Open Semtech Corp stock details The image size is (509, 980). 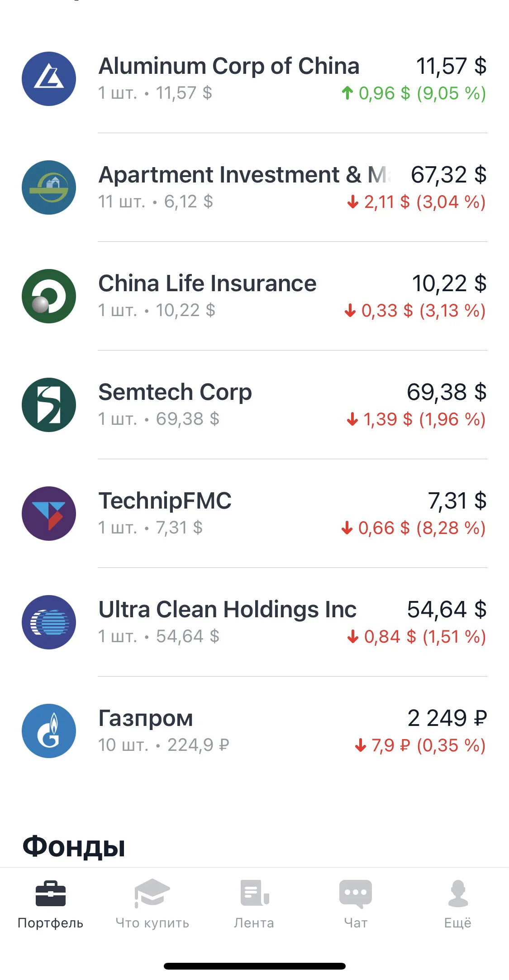[254, 405]
